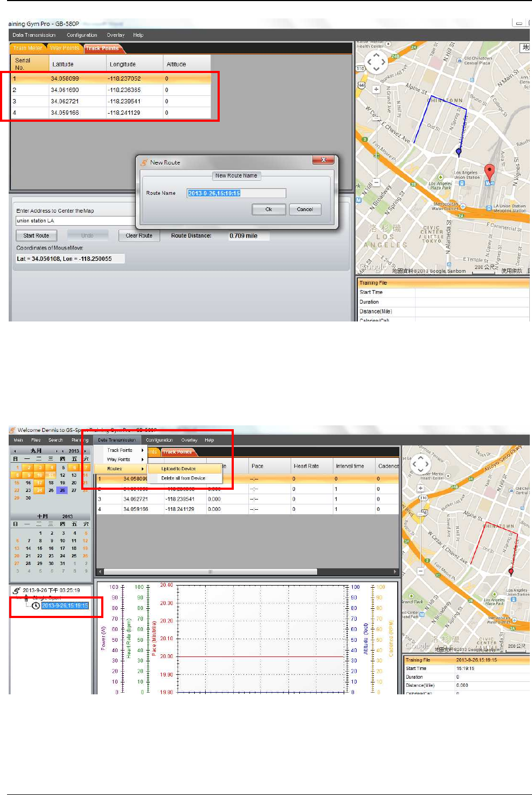Click the Longitude column header in upper table

[x=135, y=64]
